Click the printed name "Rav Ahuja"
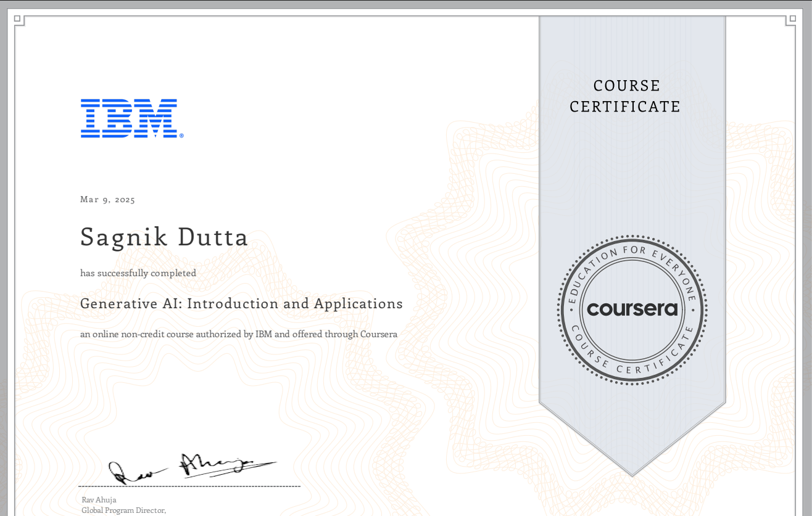The image size is (812, 516). click(x=99, y=500)
